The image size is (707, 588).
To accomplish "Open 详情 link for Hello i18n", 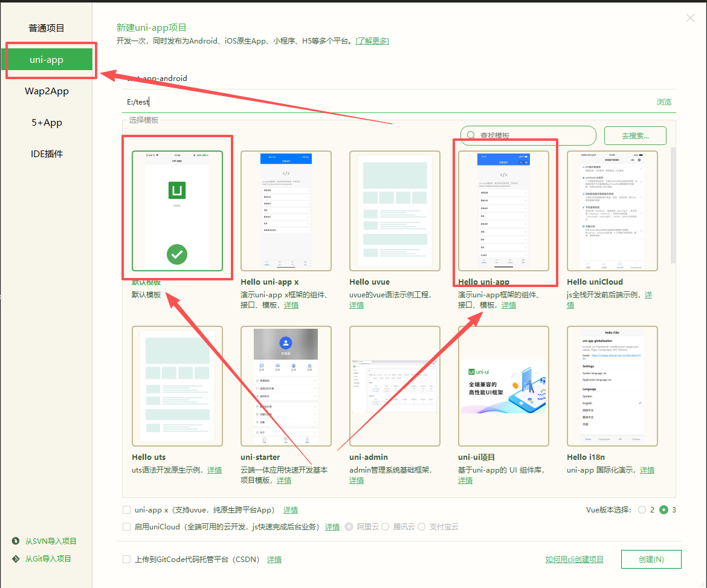I will 647,470.
